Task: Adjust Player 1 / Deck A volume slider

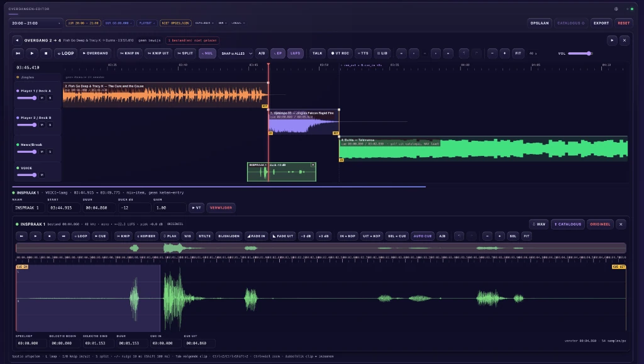Action: coord(26,98)
